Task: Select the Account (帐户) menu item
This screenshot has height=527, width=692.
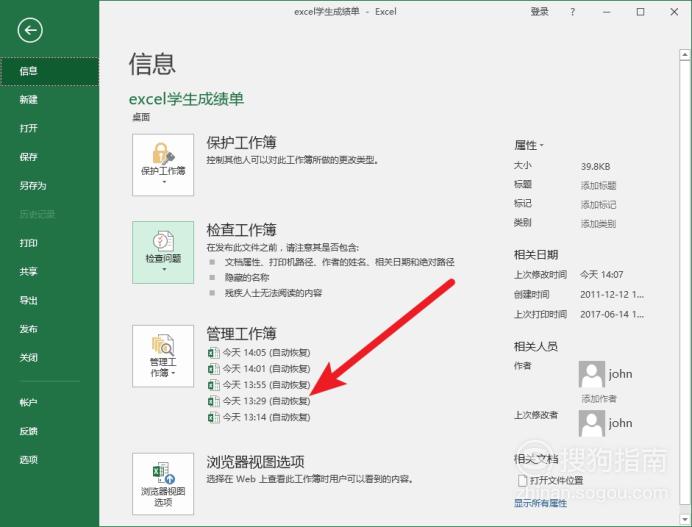Action: pyautogui.click(x=49, y=403)
